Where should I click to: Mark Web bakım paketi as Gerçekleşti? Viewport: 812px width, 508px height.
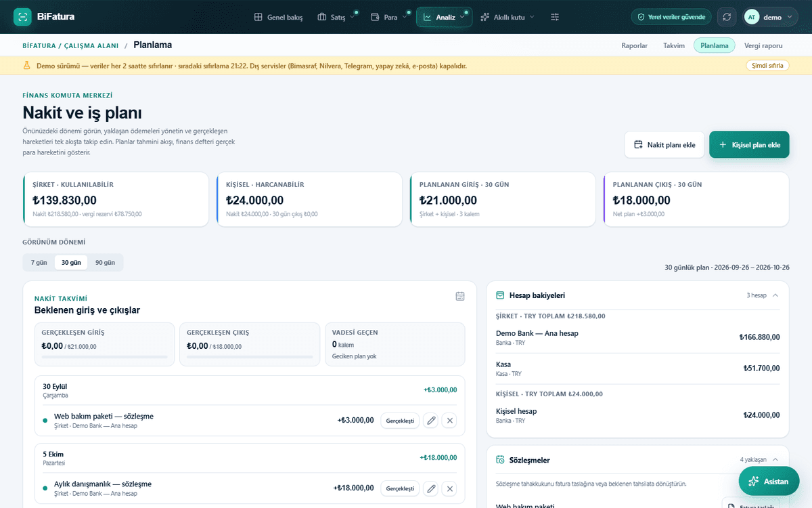(400, 421)
